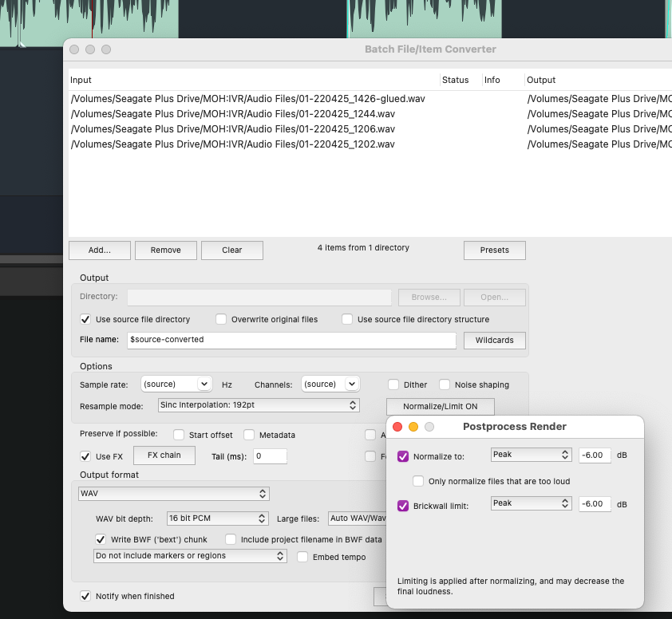Enable Noise shaping checkbox
This screenshot has width=672, height=619.
[445, 384]
